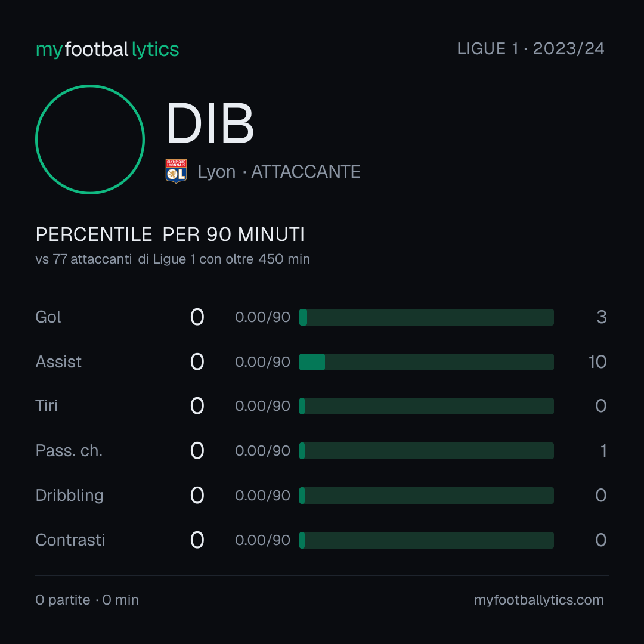The height and width of the screenshot is (644, 644).
Task: Click the Tiri percentile bar
Action: (x=426, y=406)
